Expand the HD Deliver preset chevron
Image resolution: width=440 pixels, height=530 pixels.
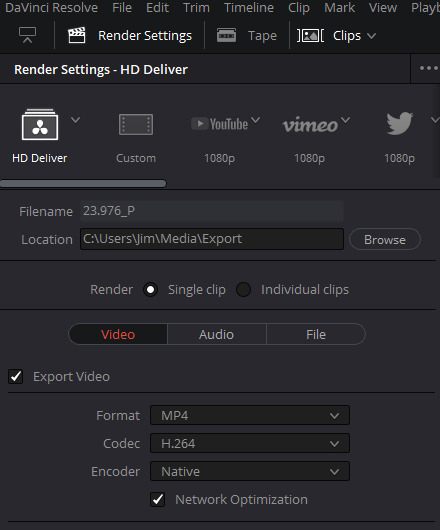[75, 120]
